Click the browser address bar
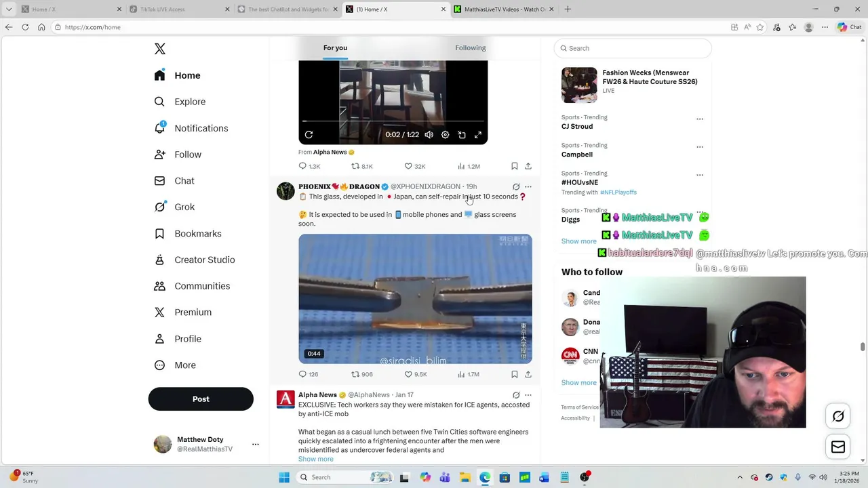 pos(390,27)
